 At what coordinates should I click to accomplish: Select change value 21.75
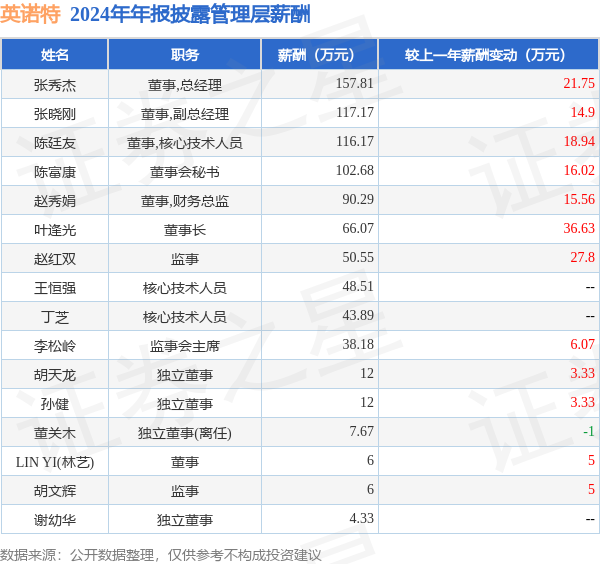click(579, 83)
